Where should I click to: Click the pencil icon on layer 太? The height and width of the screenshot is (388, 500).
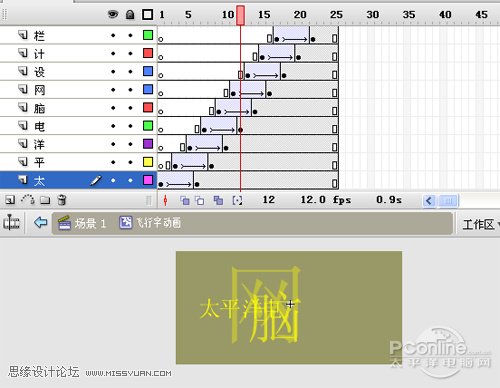(x=96, y=180)
